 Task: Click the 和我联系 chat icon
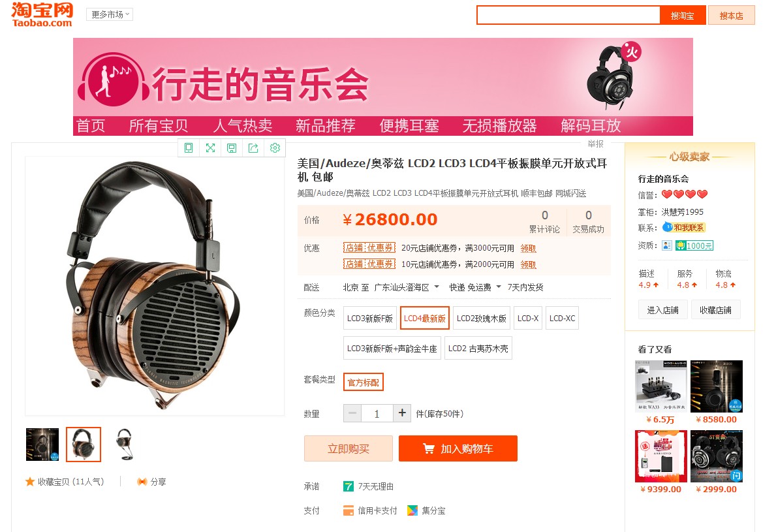coord(683,228)
